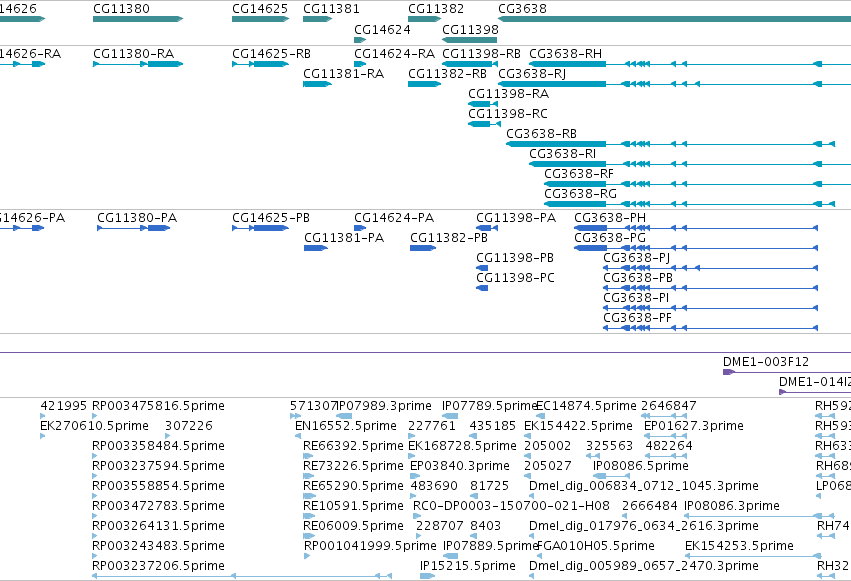The width and height of the screenshot is (851, 581).
Task: Select transcript CG11398-RB
Action: [481, 54]
